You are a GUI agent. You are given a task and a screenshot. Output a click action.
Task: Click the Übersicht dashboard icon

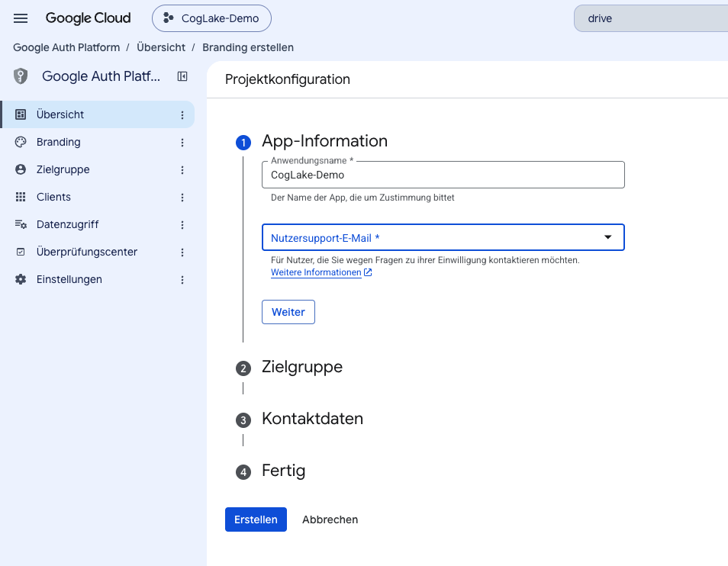21,114
